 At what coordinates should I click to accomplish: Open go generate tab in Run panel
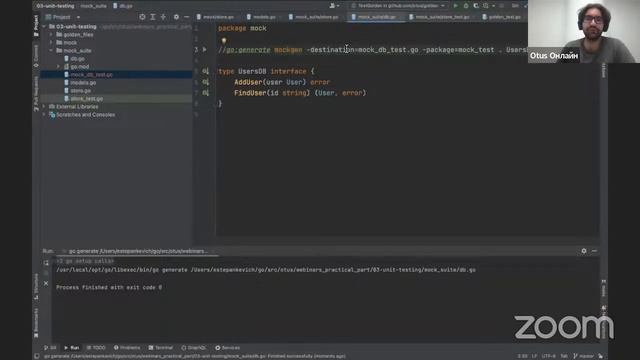137,251
